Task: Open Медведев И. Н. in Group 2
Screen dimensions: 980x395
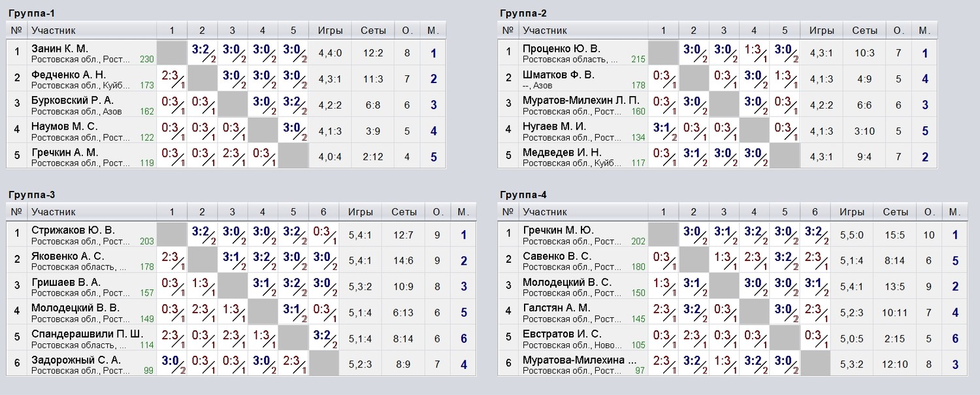Action: [x=562, y=152]
